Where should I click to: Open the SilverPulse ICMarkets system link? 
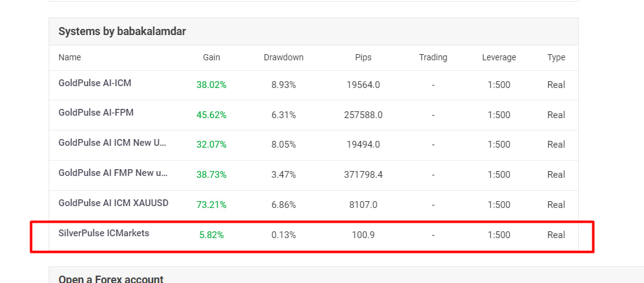(x=104, y=233)
